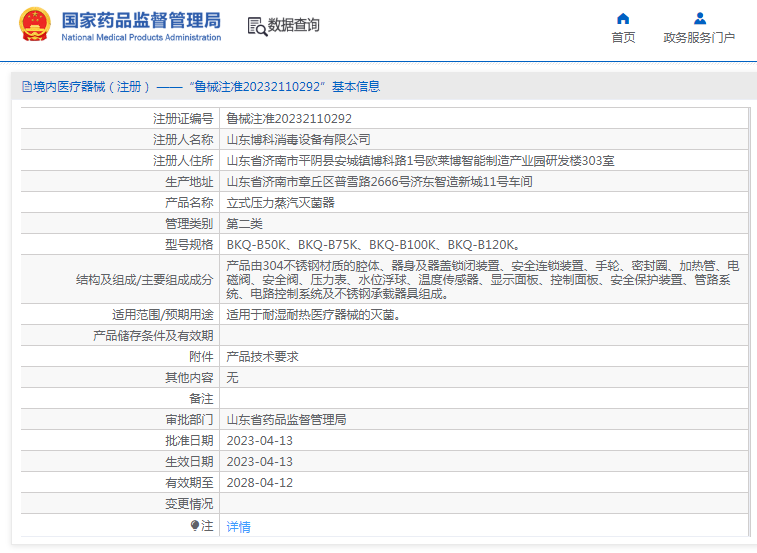Select the 结构及组成 description text
The image size is (757, 553).
click(x=482, y=280)
